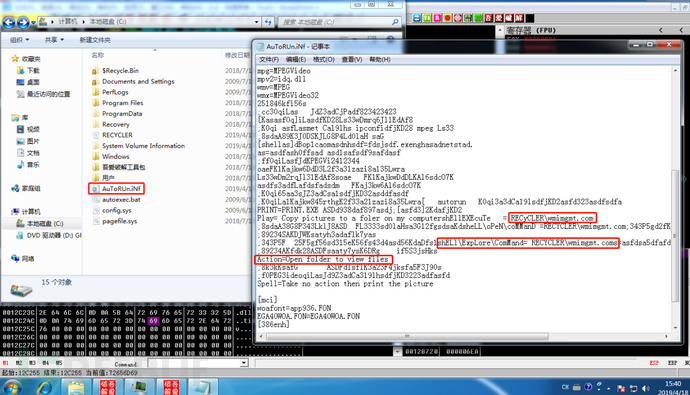Click the magnifier icon in Explorer search
690x395 pixels.
pyautogui.click(x=395, y=22)
